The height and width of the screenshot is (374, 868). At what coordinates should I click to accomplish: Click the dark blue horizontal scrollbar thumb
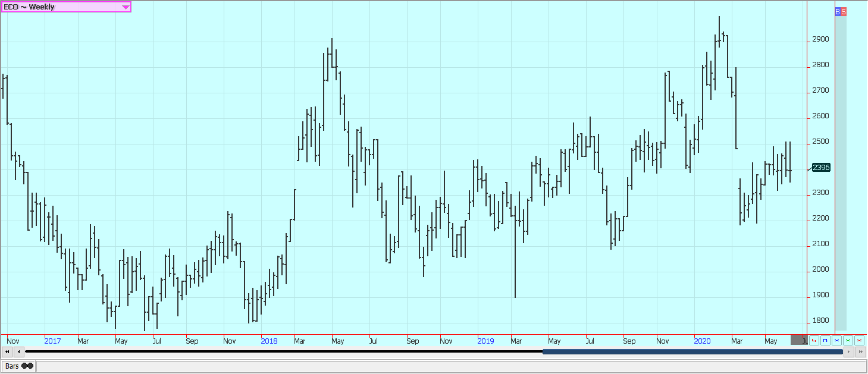692,352
